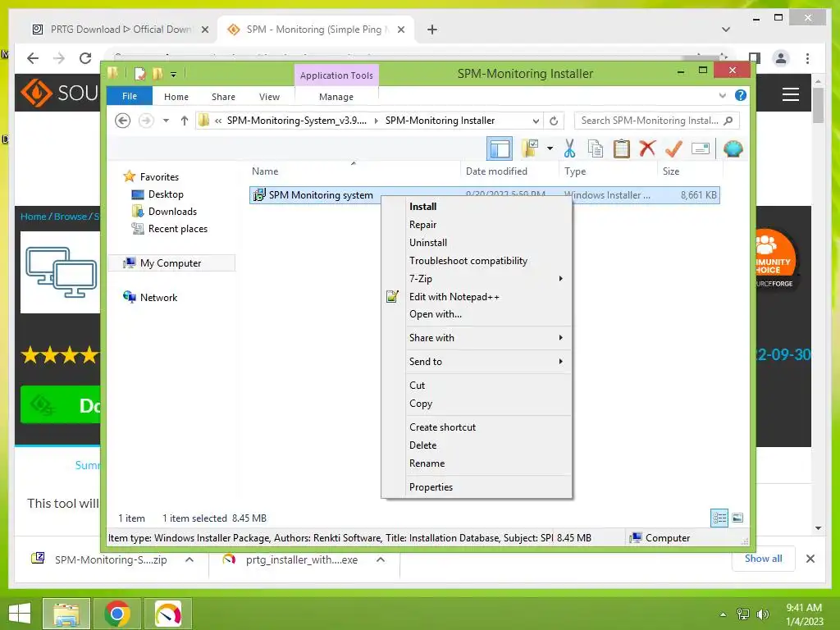Open SPM-Monitoring zip download options chevron
Viewport: 840px width, 630px height.
coord(189,559)
